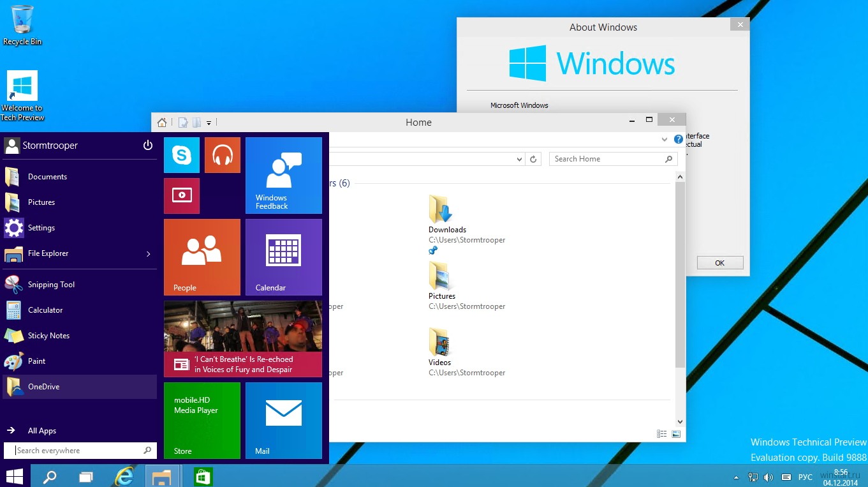
Task: Show hidden tray icons arrow
Action: [737, 477]
